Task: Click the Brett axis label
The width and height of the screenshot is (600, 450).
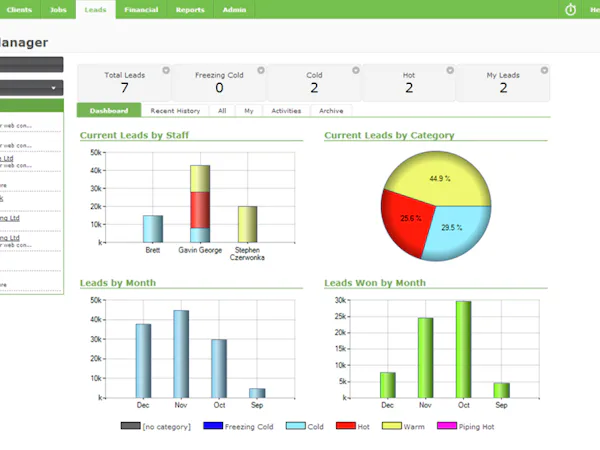Action: tap(153, 250)
